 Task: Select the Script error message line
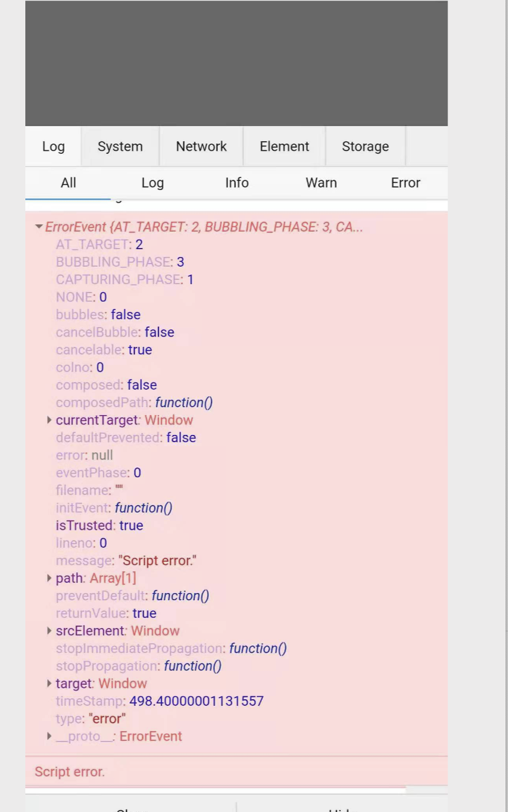coord(69,772)
